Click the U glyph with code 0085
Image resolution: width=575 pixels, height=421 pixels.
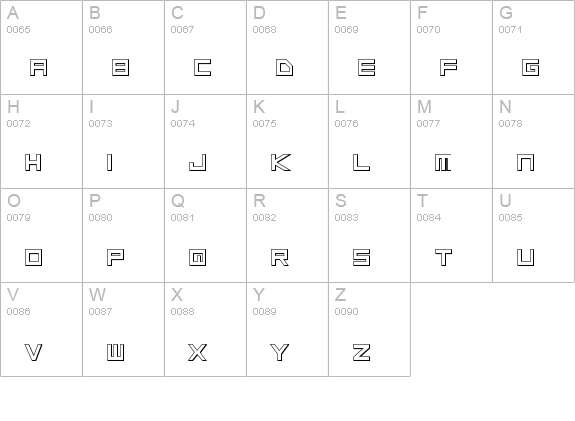[525, 257]
